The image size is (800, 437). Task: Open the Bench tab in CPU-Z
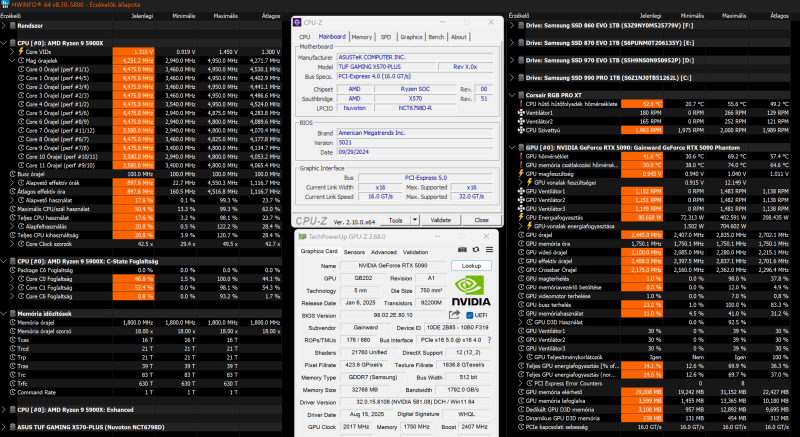coord(436,37)
